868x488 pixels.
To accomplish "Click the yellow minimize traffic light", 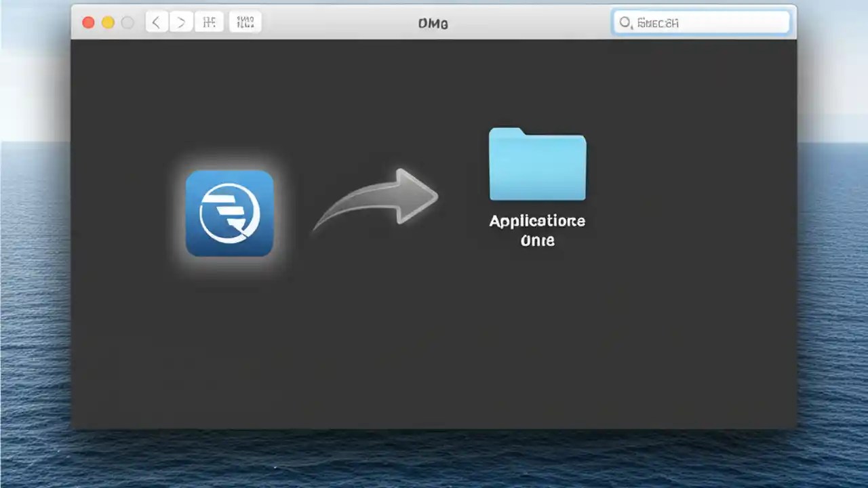I will point(108,22).
